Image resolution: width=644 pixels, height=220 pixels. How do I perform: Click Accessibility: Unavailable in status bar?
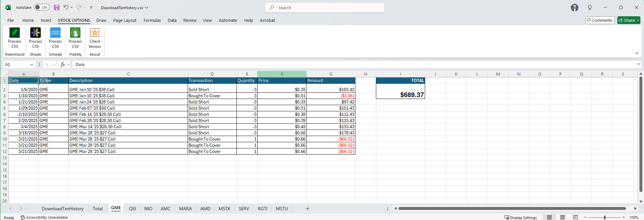pyautogui.click(x=44, y=217)
